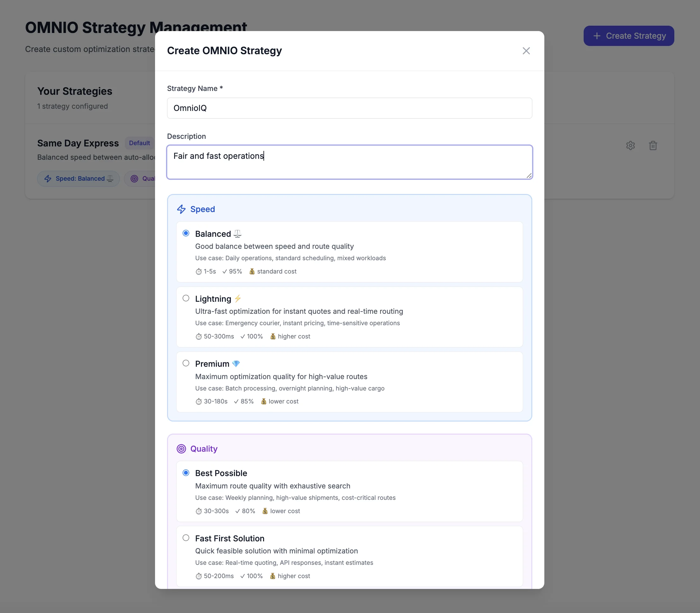
Task: Open settings gear for Same Day Express strategy
Action: point(630,145)
